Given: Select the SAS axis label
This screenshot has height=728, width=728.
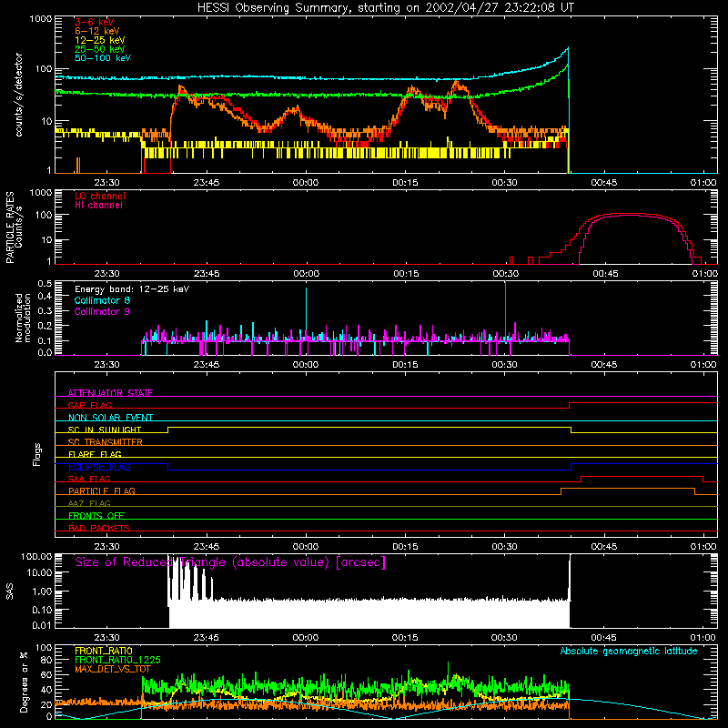Looking at the screenshot, I should (x=10, y=591).
